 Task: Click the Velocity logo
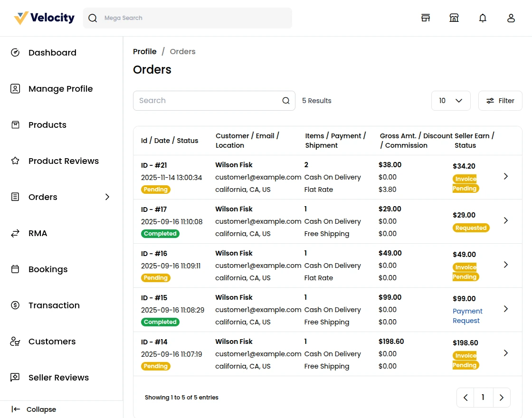click(44, 18)
